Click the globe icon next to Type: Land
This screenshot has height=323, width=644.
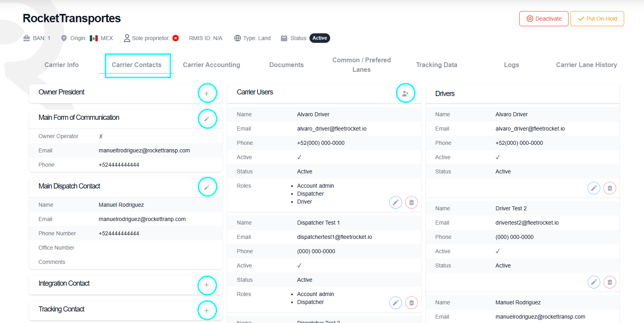click(x=238, y=38)
